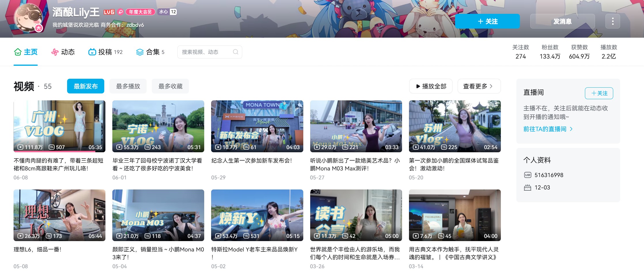The image size is (644, 278).
Task: Click the magnifier icon in the search bar
Action: 236,52
